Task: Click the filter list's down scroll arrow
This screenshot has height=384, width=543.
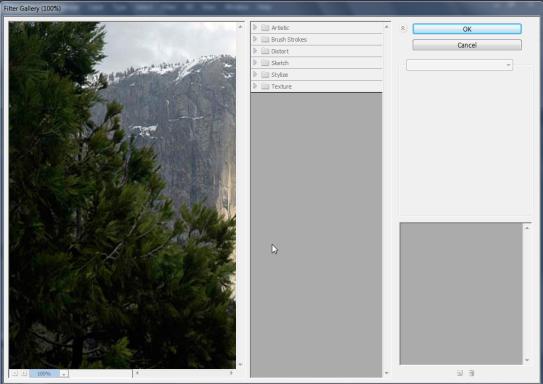Action: [386, 373]
